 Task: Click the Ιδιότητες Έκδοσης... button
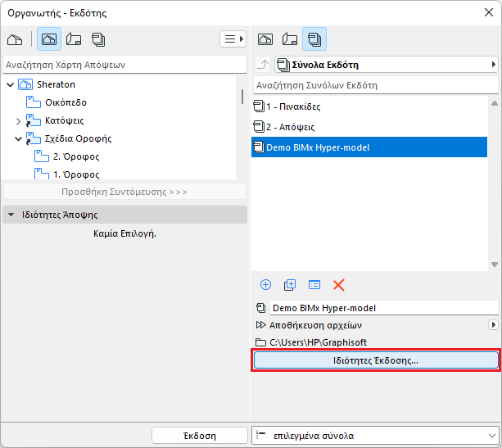coord(376,360)
